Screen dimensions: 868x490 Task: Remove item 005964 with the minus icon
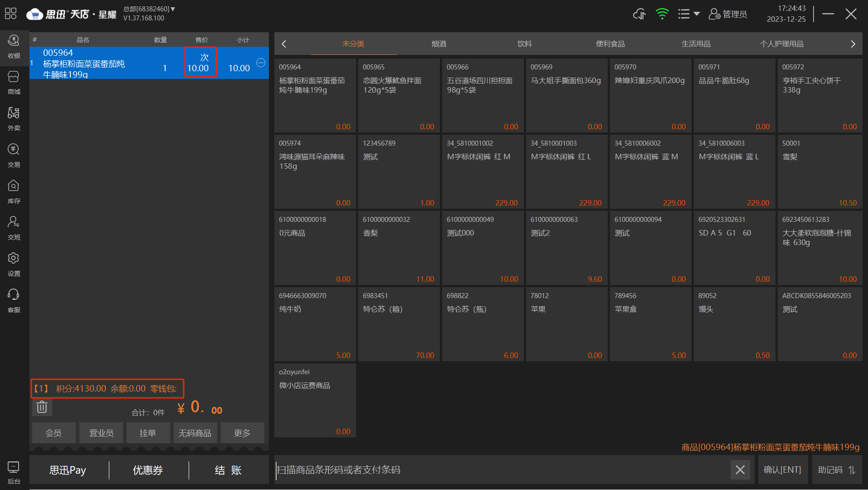pyautogui.click(x=261, y=63)
